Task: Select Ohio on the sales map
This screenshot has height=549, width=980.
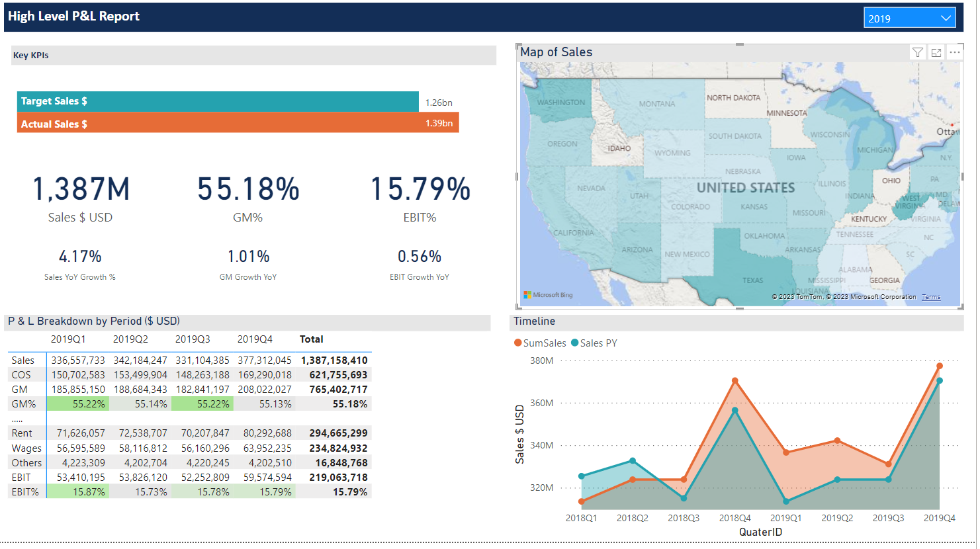Action: pyautogui.click(x=891, y=181)
